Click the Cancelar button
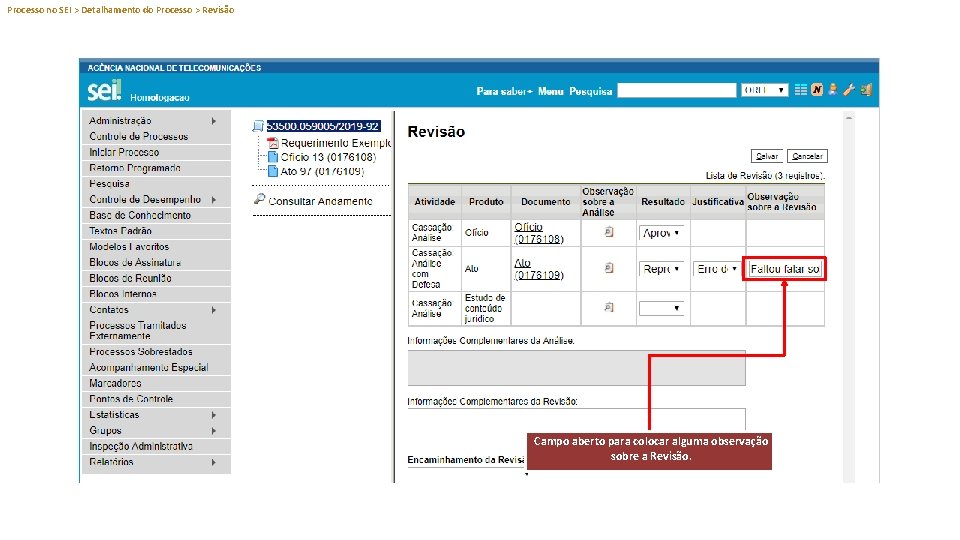The width and height of the screenshot is (960, 540). (x=807, y=156)
